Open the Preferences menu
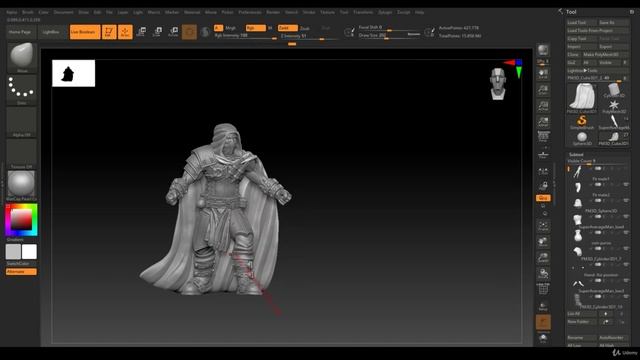640x360 pixels. click(250, 12)
